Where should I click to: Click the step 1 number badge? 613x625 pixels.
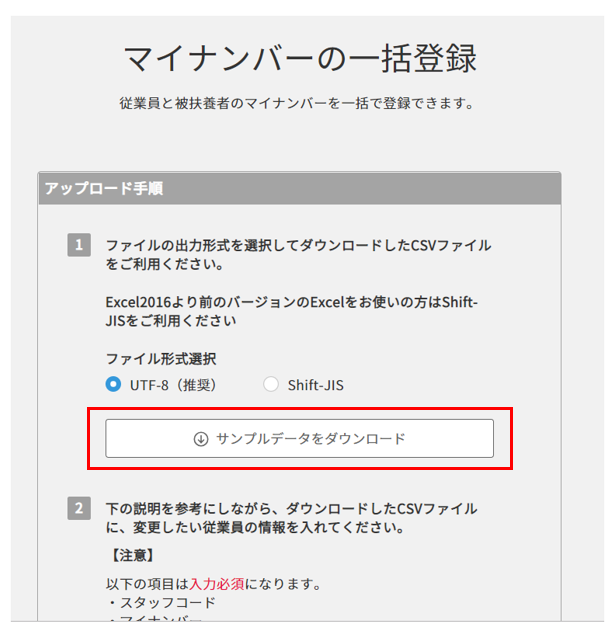[x=79, y=245]
